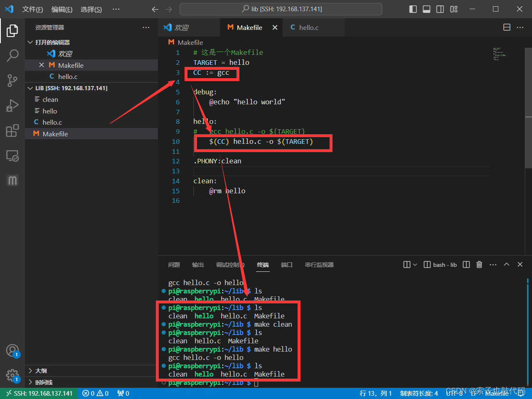Kill terminal with trash icon

[x=479, y=265]
